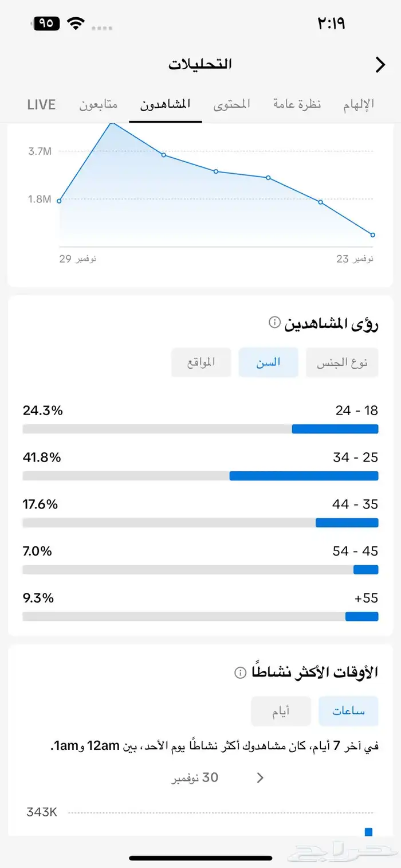The height and width of the screenshot is (868, 401).
Task: Select the data point above نوفمبر 29
Action: [59, 200]
